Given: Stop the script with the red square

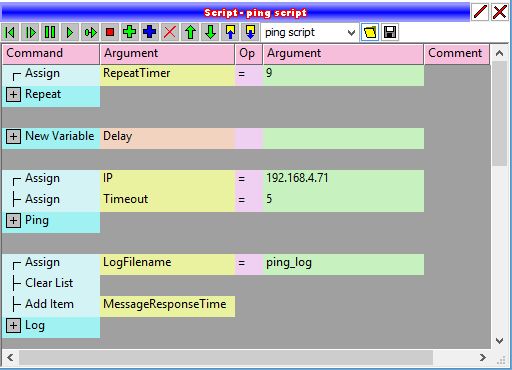Looking at the screenshot, I should 110,32.
